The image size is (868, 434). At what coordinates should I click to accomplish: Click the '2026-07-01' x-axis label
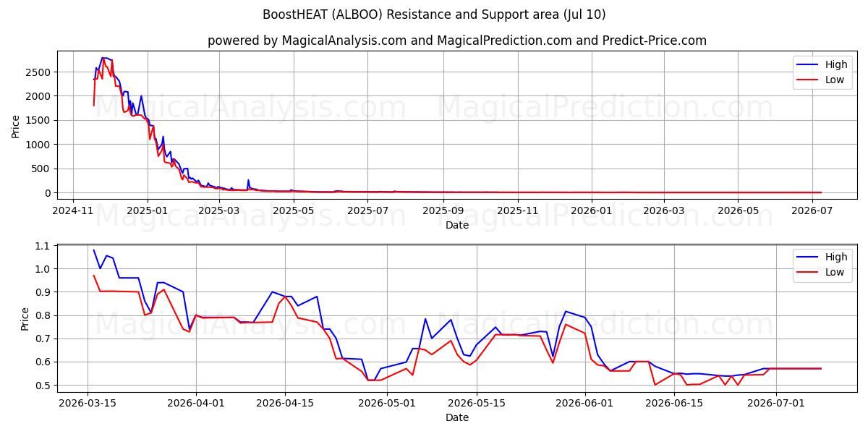776,403
